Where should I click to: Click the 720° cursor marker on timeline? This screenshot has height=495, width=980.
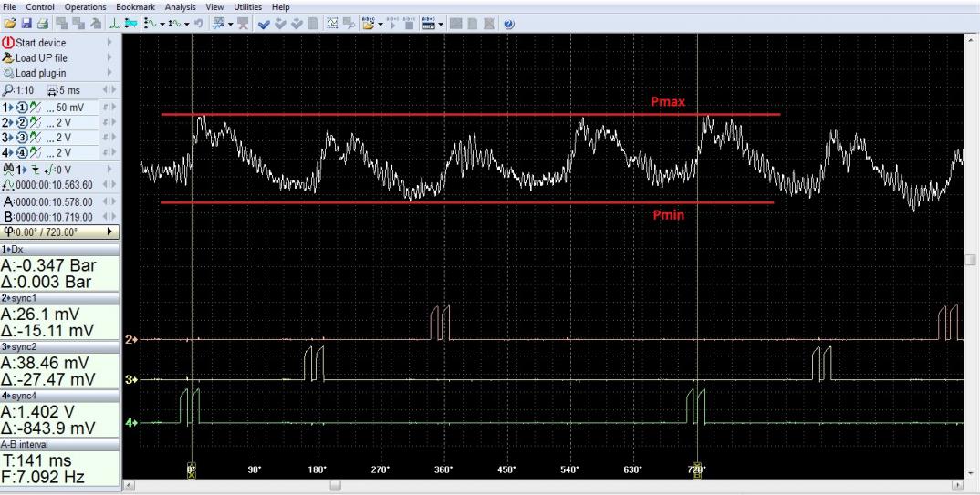(x=698, y=469)
